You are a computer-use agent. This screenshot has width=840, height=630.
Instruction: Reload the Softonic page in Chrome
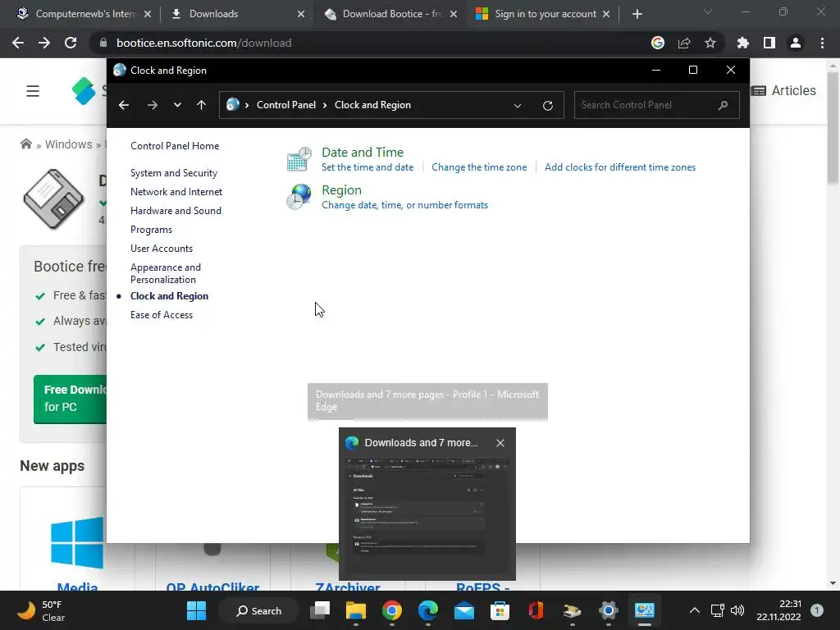tap(71, 43)
